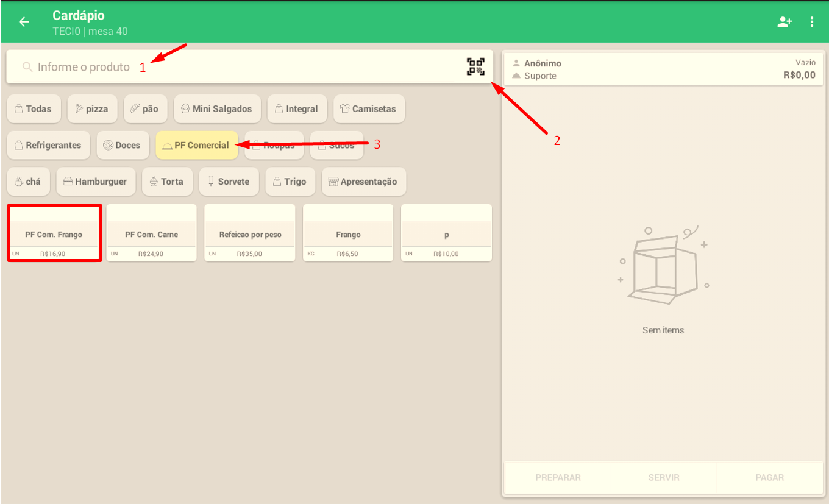Click the SERVIR button
Viewport: 829px width, 504px height.
pos(664,478)
